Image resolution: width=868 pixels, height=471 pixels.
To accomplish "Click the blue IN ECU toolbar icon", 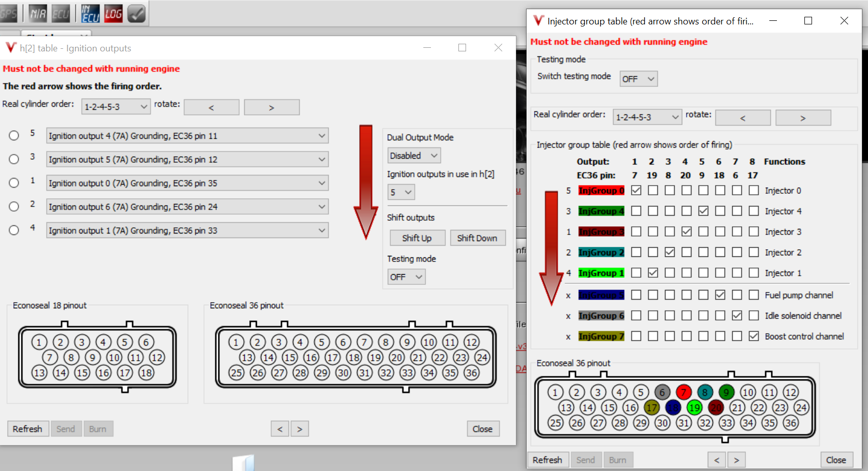I will point(90,14).
